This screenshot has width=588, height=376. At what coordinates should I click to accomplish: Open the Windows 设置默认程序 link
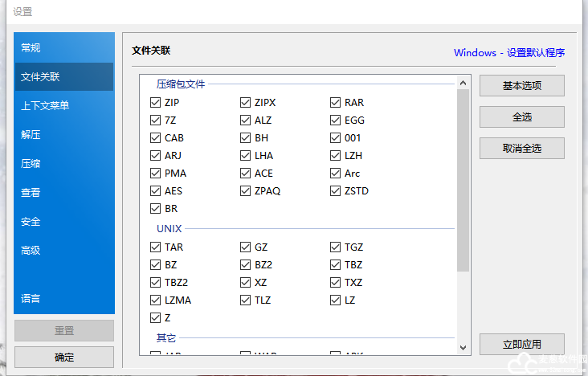pos(508,53)
